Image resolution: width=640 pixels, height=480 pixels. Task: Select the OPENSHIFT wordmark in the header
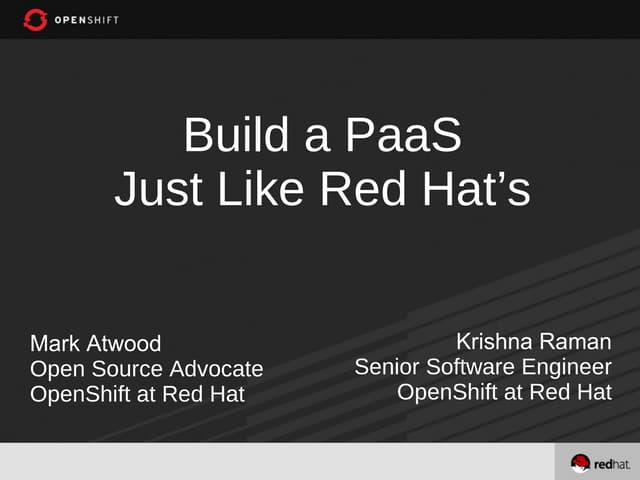[x=91, y=19]
